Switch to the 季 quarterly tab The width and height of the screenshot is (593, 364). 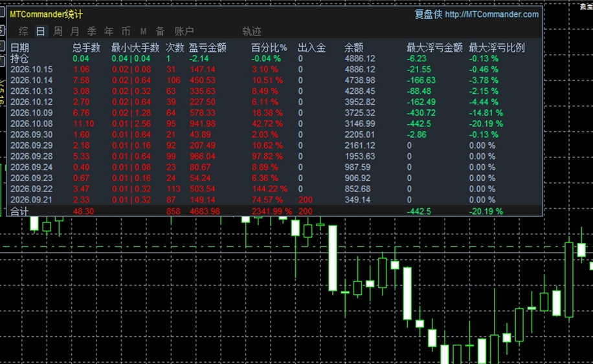point(92,31)
